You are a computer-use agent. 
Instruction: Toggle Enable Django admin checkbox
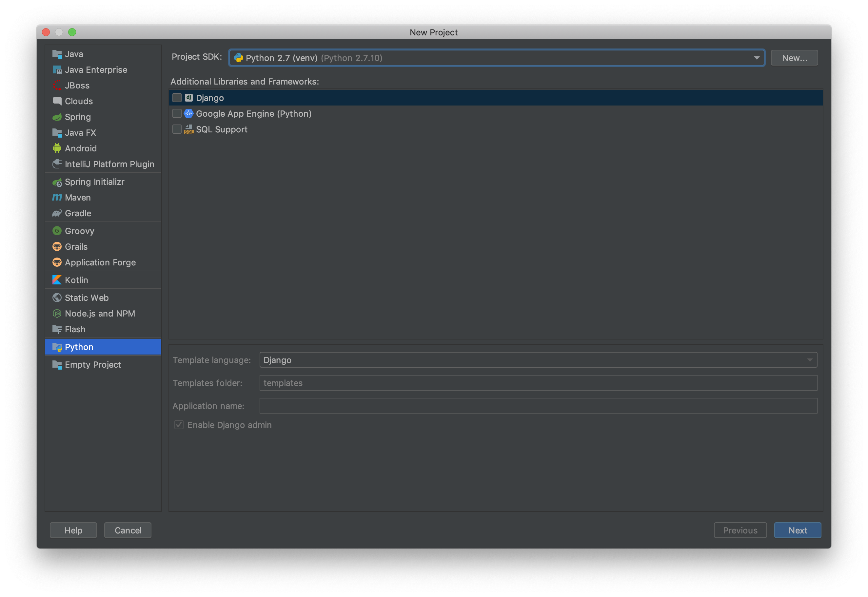(x=179, y=425)
